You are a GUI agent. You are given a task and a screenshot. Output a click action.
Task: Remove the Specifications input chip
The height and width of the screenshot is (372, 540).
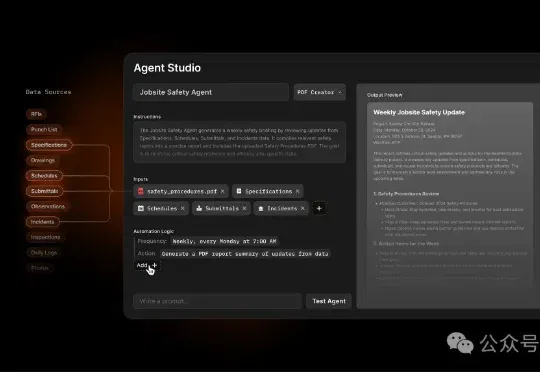pyautogui.click(x=298, y=191)
